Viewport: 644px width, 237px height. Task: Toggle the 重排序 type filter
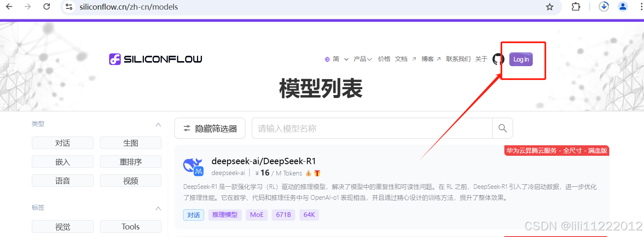pyautogui.click(x=130, y=162)
